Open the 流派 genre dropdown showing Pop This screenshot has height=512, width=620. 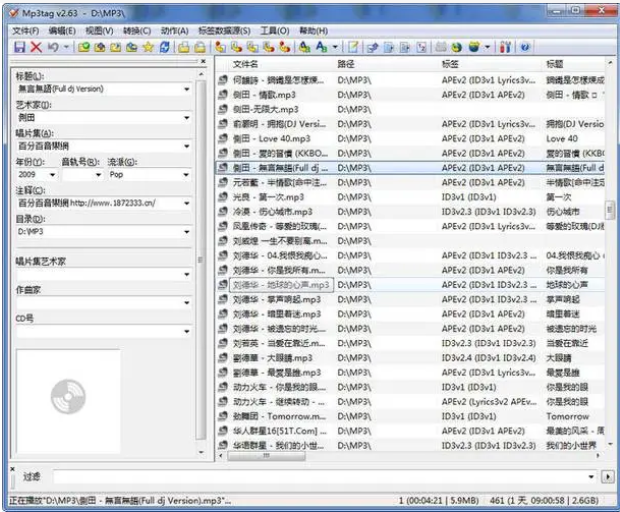coord(186,174)
